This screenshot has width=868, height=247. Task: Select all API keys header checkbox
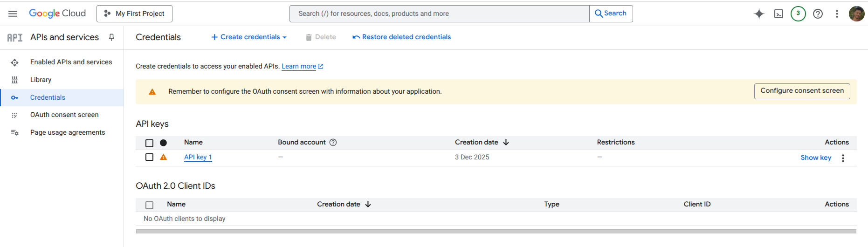[149, 143]
